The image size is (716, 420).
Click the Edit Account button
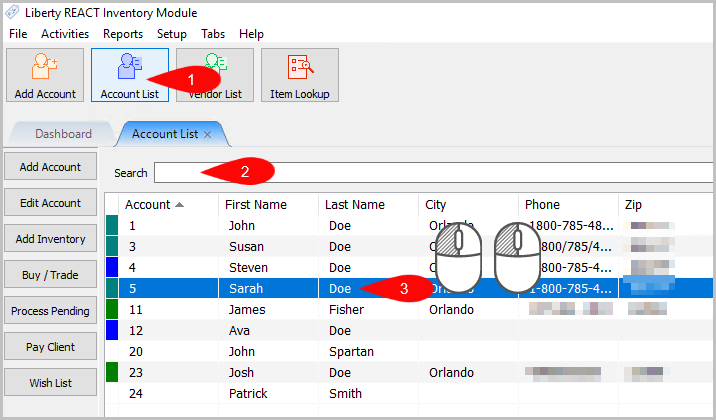click(50, 203)
